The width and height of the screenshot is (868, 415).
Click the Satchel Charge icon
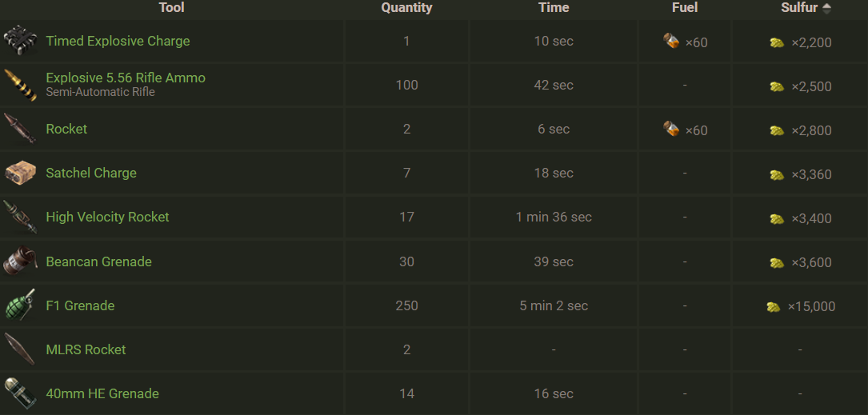tap(20, 173)
